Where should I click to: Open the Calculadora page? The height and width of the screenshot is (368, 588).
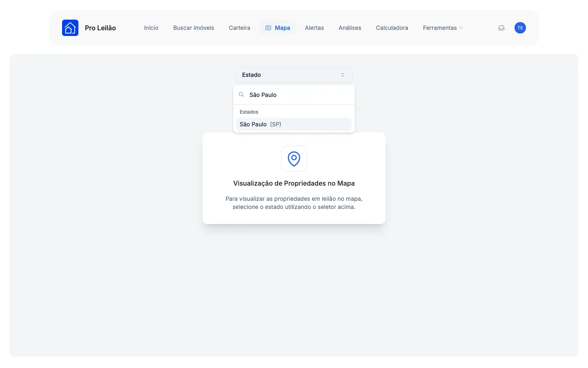[x=392, y=28]
